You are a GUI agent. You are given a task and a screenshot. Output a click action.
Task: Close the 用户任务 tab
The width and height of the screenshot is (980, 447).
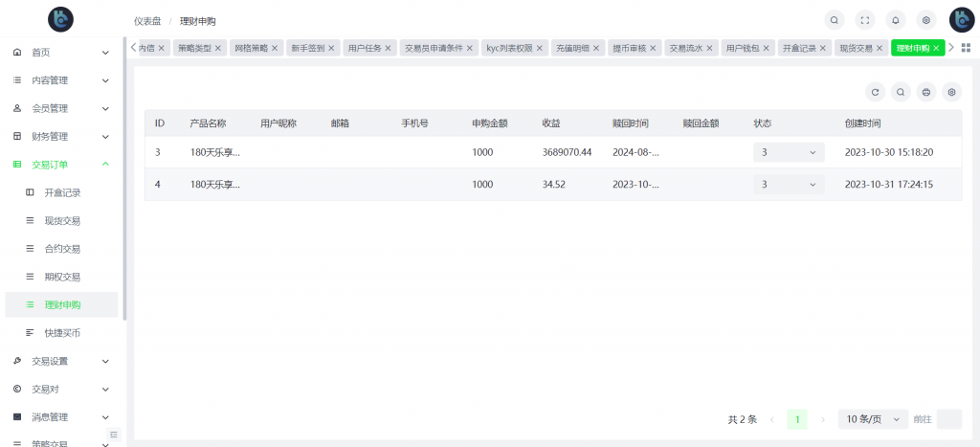(388, 48)
